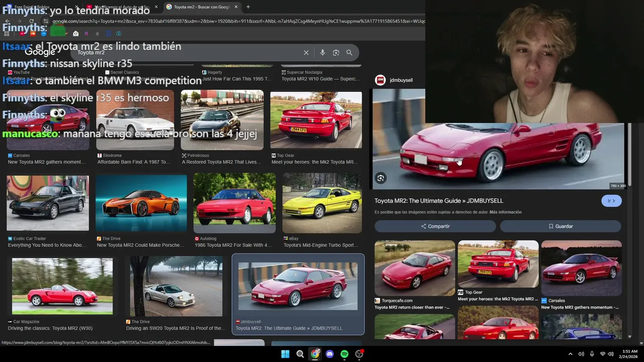Click the Google logo
This screenshot has width=644, height=362.
[x=40, y=52]
